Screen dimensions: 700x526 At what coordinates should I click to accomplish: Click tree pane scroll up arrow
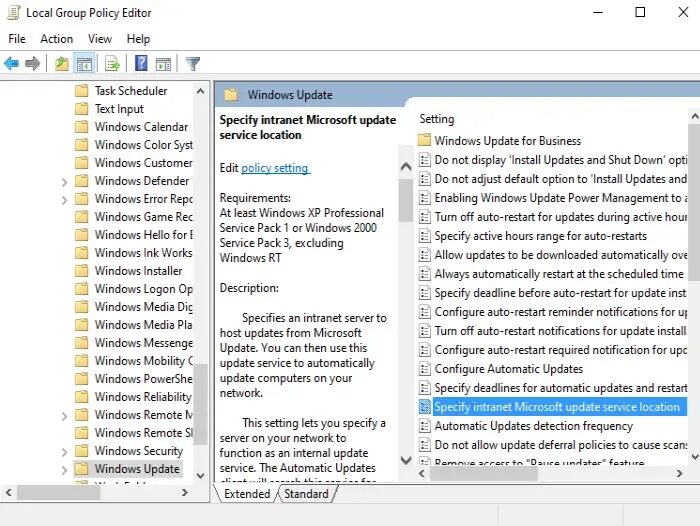click(200, 91)
